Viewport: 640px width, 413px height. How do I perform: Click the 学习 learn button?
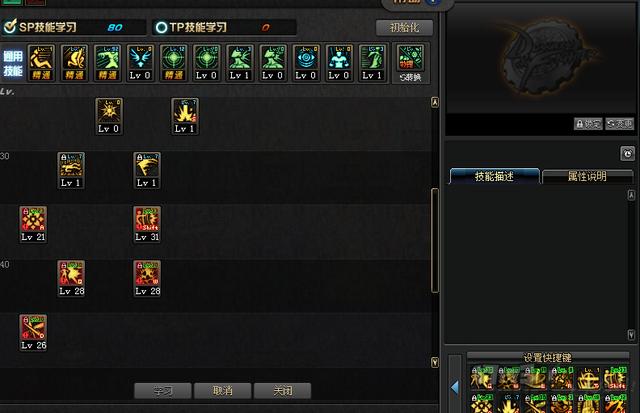(162, 391)
